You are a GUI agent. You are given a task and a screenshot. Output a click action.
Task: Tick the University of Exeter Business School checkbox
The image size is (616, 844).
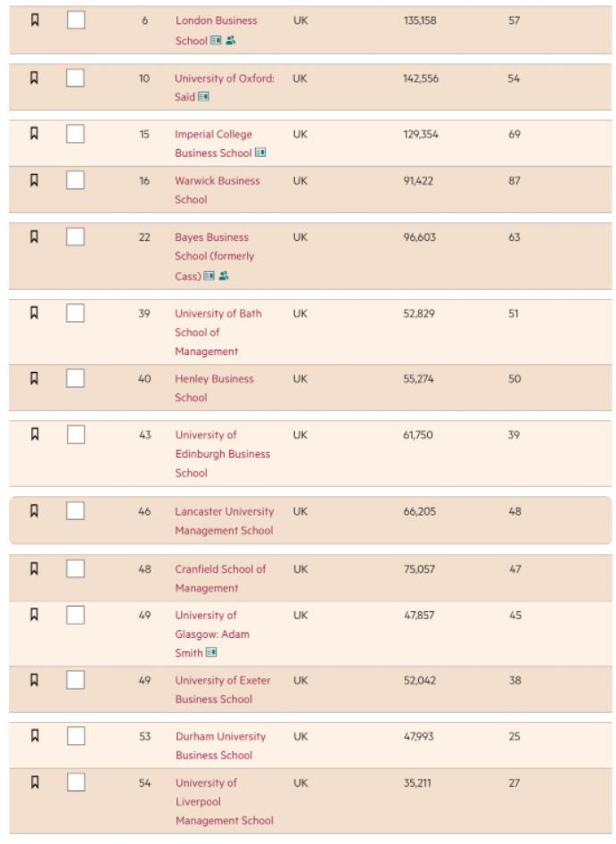point(76,680)
